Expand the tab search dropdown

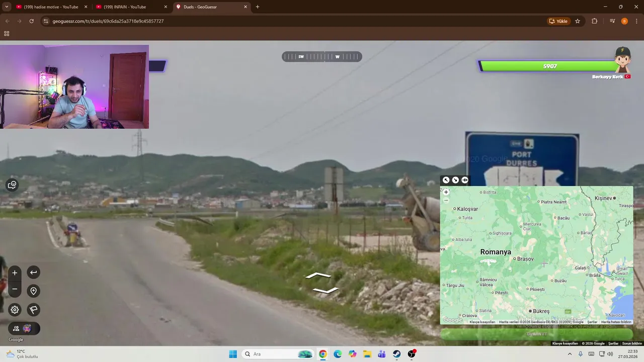click(x=7, y=7)
